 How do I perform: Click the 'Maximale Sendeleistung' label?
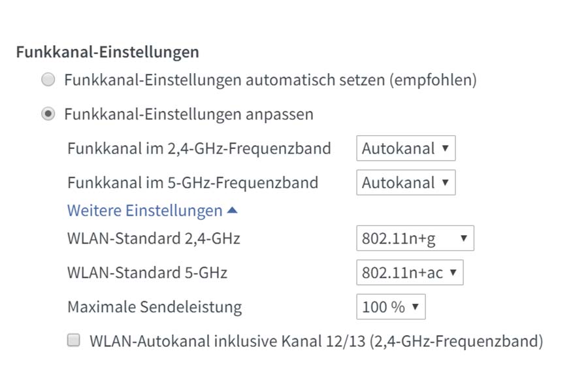coord(154,306)
